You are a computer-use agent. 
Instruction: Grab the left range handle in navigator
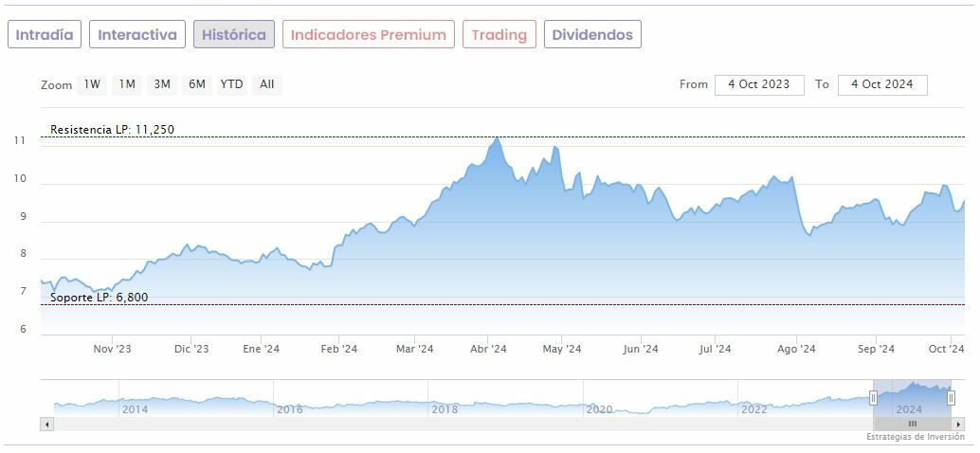click(x=873, y=398)
